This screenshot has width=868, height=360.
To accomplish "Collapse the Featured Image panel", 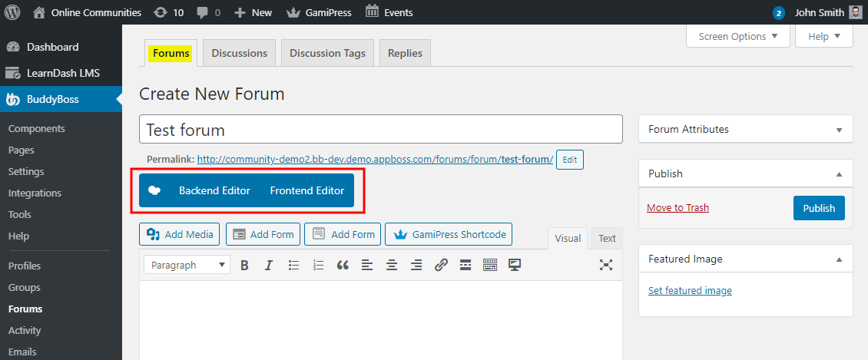I will (x=839, y=259).
